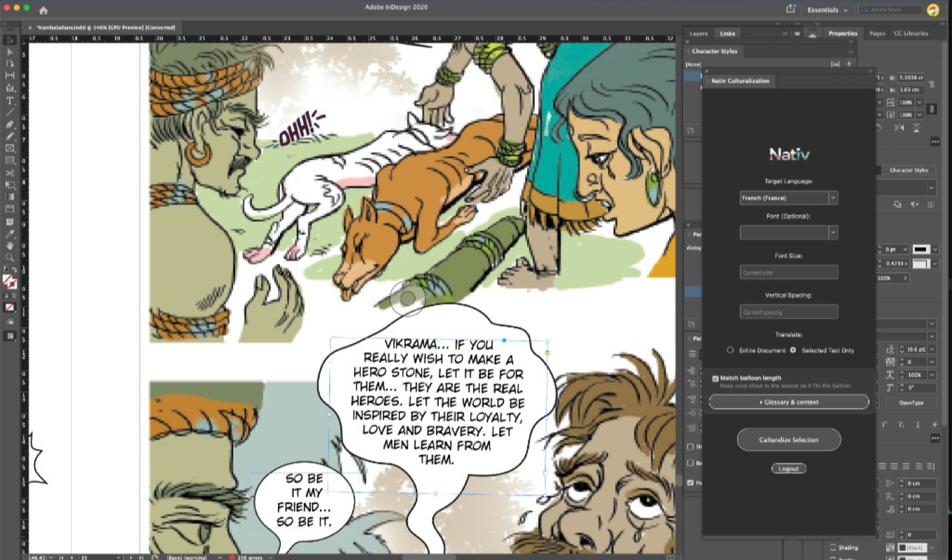952x560 pixels.
Task: Select Selected Text Only radio button
Action: [793, 350]
